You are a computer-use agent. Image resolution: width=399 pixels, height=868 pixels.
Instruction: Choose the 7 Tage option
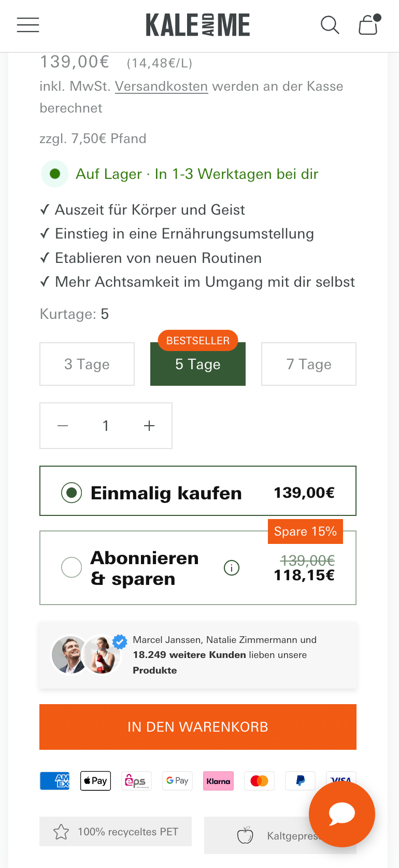click(309, 364)
